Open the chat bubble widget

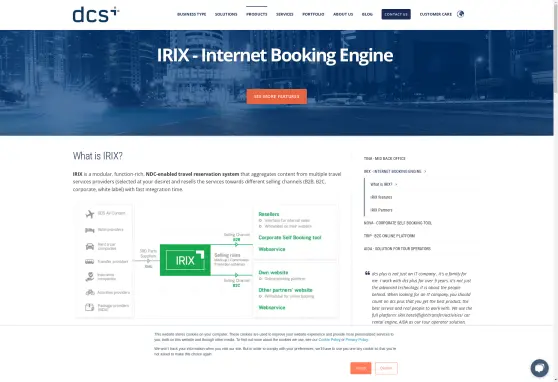click(x=539, y=368)
